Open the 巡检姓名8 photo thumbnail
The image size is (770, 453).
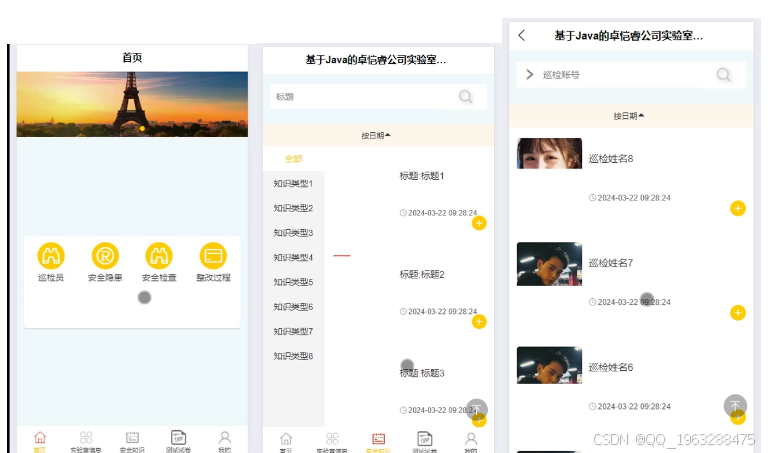coord(549,153)
